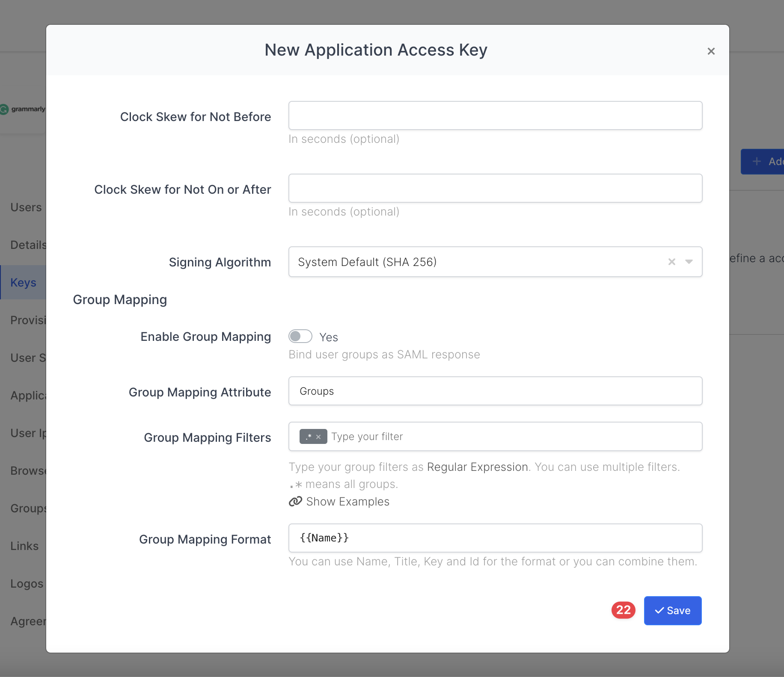The image size is (784, 677).
Task: Focus the Clock Skew for Not Before field
Action: (x=495, y=115)
